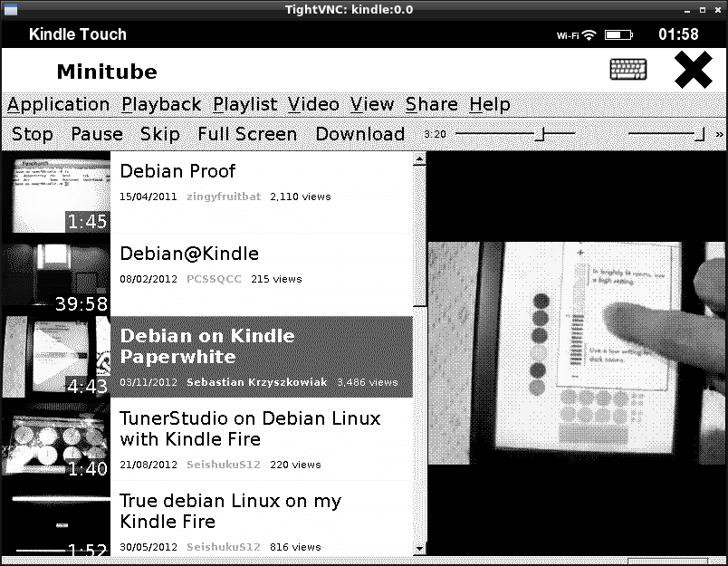Click the Minitube title text
This screenshot has height=566, width=728.
[107, 72]
